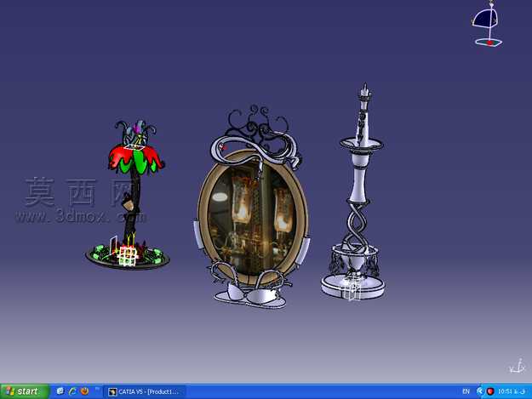This screenshot has width=532, height=399.
Task: Open the Firefox quick-launch icon
Action: [85, 391]
